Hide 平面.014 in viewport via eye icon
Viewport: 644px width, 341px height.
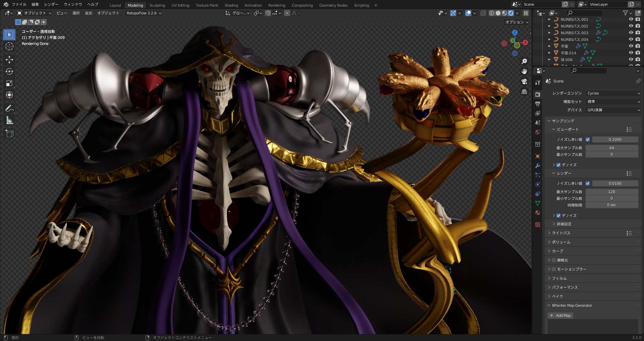(631, 53)
